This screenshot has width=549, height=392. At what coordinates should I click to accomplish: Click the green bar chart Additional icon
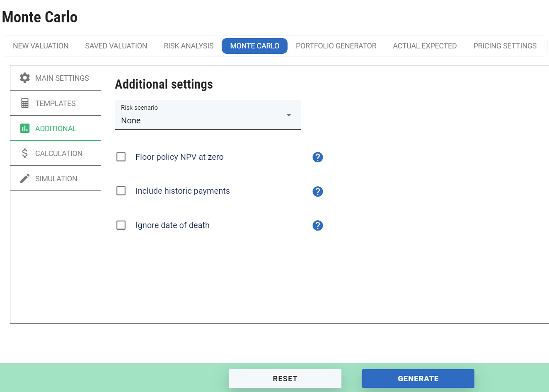click(25, 128)
